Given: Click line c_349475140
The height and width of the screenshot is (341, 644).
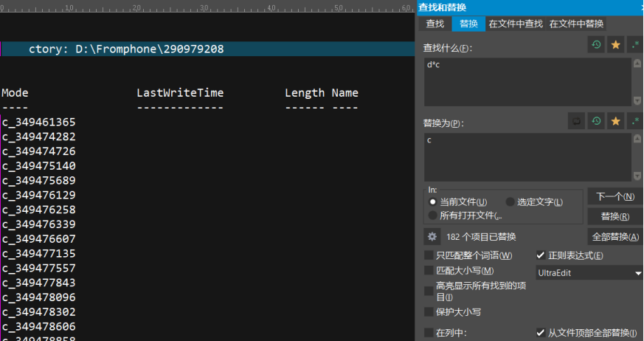Looking at the screenshot, I should point(39,165).
